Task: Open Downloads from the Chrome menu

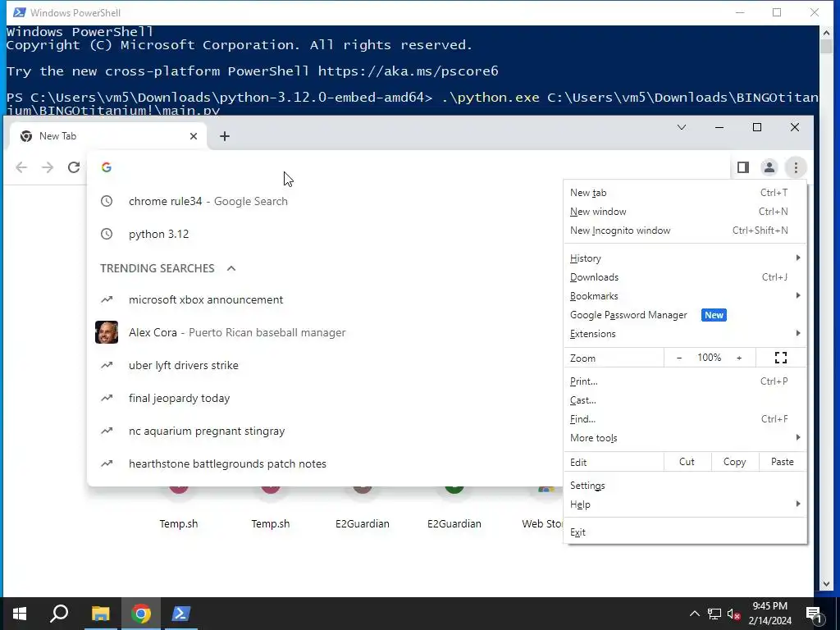Action: coord(685,277)
